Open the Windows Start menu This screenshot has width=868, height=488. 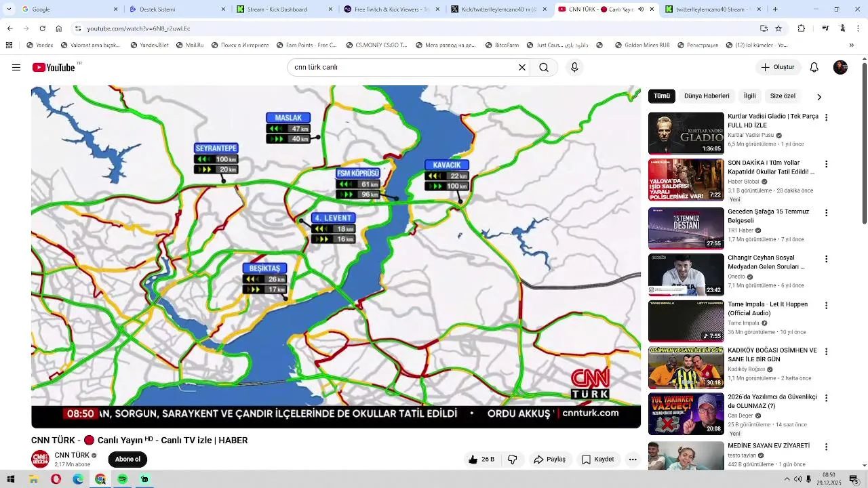[11, 479]
